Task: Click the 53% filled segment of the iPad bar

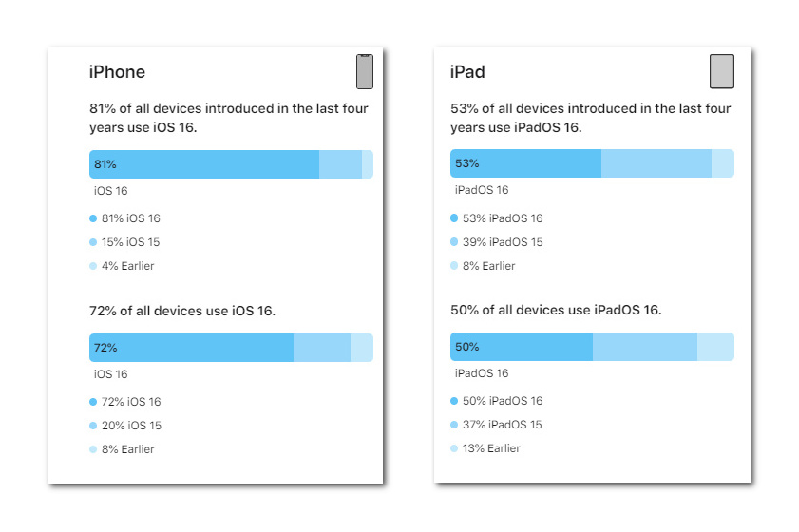Action: pyautogui.click(x=525, y=163)
